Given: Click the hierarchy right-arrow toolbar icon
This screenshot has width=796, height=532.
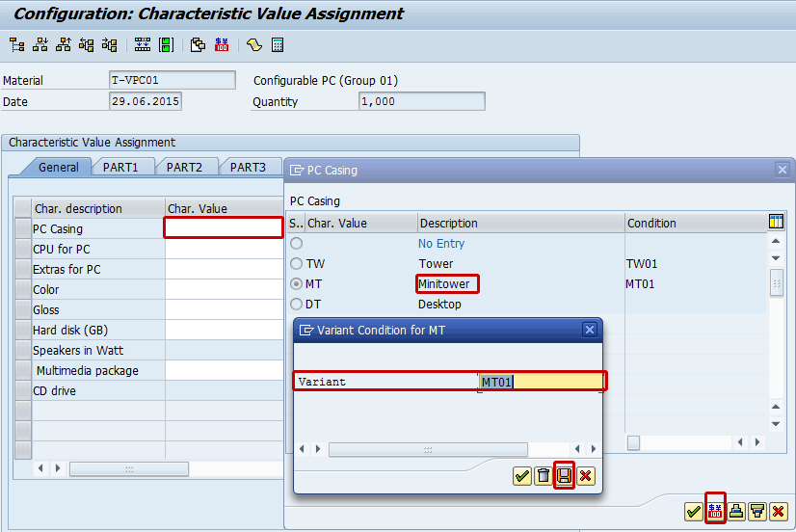Looking at the screenshot, I should tap(109, 45).
